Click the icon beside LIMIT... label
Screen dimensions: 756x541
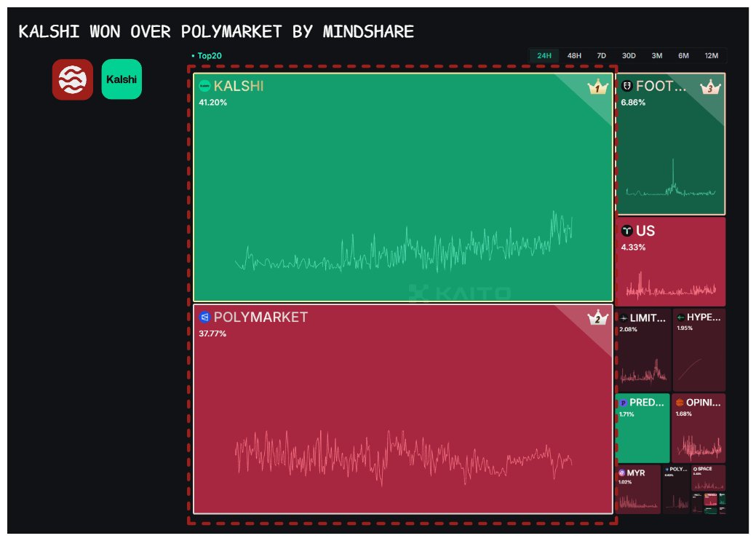pyautogui.click(x=624, y=318)
